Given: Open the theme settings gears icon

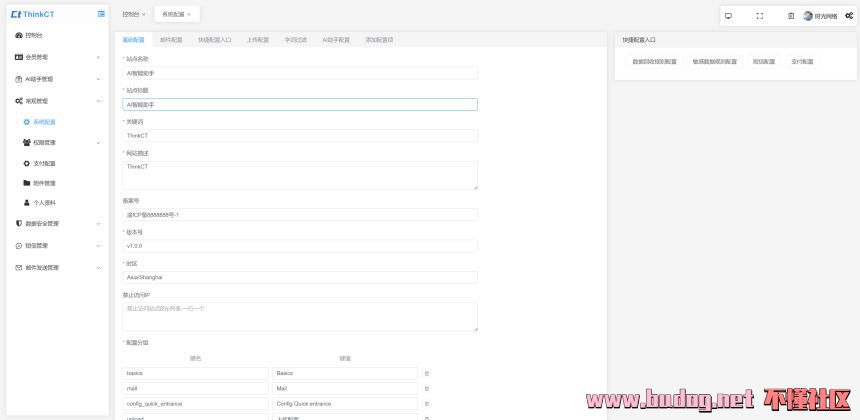Looking at the screenshot, I should pyautogui.click(x=849, y=16).
